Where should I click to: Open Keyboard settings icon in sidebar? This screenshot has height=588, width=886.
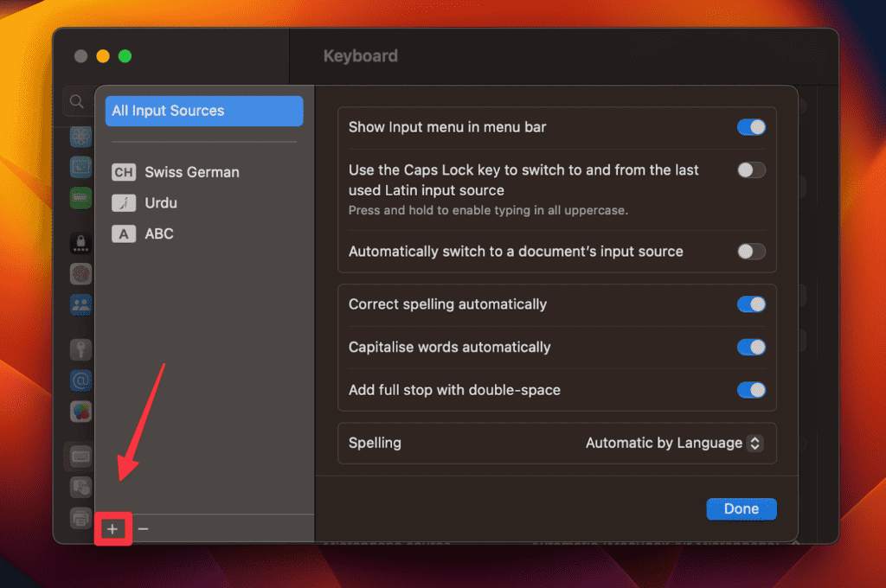point(80,456)
